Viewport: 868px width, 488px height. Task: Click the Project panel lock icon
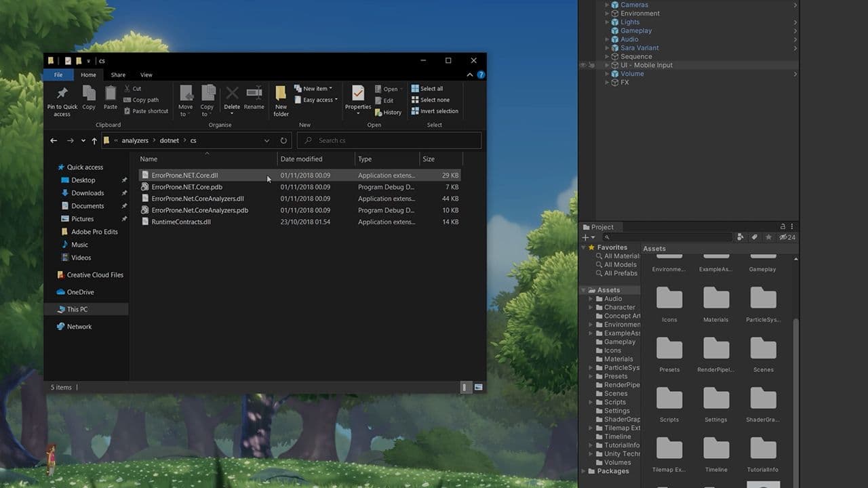(783, 227)
